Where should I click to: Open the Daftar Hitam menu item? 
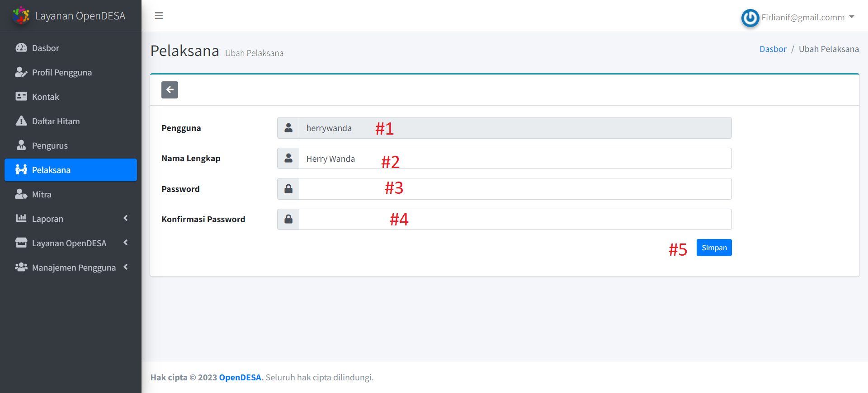point(71,121)
